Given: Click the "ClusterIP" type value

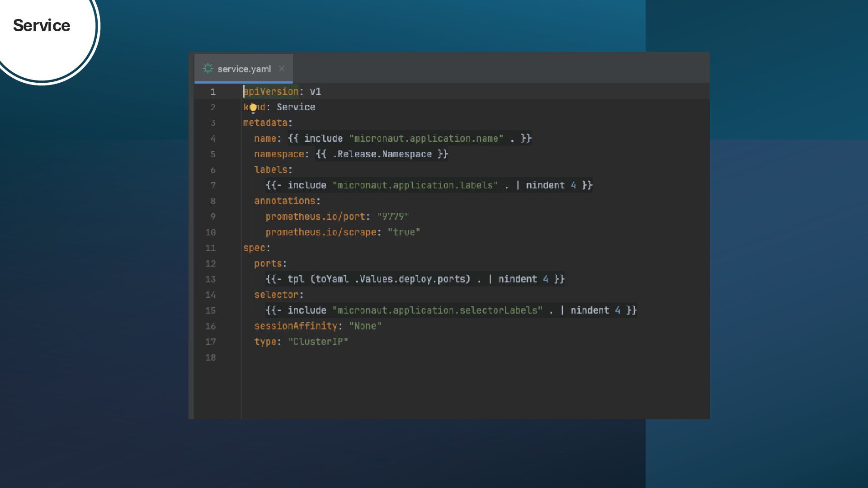Looking at the screenshot, I should [318, 342].
